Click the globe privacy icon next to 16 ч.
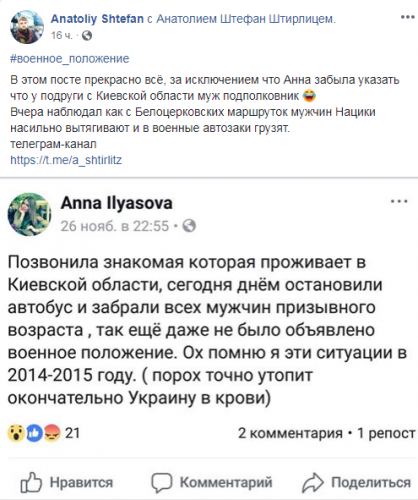Viewport: 418px width, 500px height. coord(87,35)
